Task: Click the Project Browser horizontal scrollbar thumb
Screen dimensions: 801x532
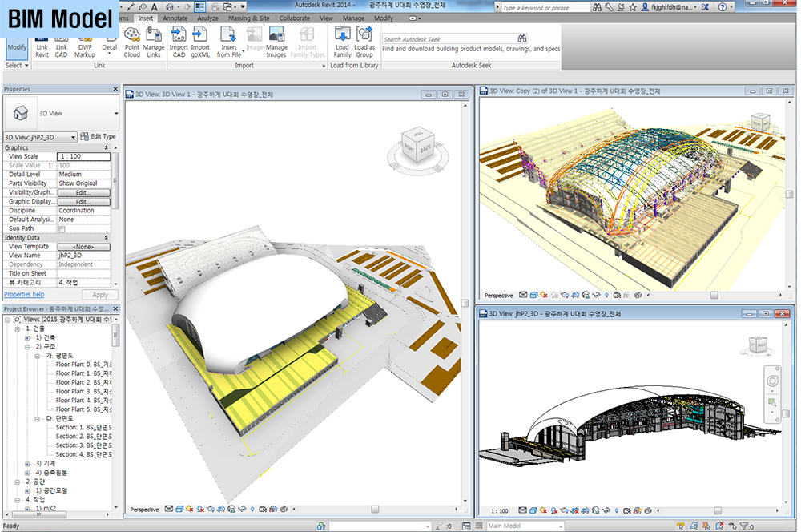Action: (38, 514)
